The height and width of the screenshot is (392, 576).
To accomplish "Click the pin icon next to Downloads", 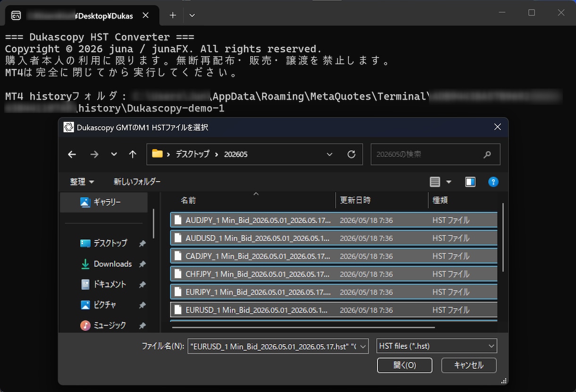I will 142,265.
